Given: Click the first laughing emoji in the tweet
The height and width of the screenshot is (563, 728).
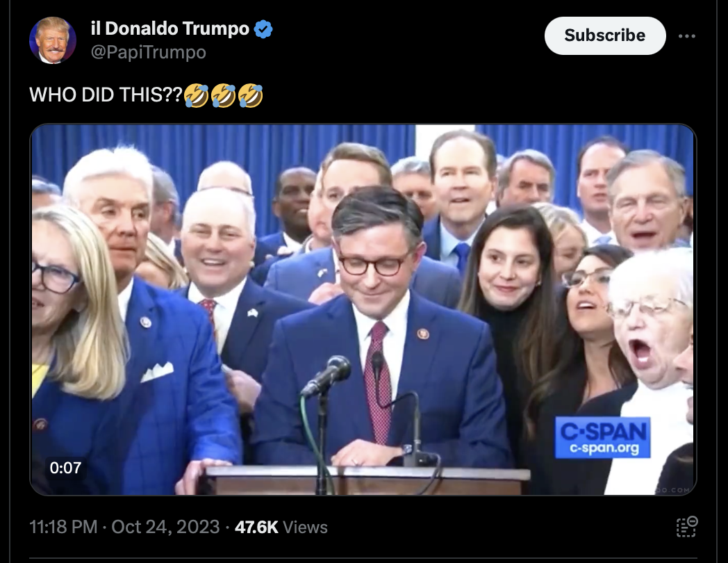Looking at the screenshot, I should pyautogui.click(x=197, y=95).
